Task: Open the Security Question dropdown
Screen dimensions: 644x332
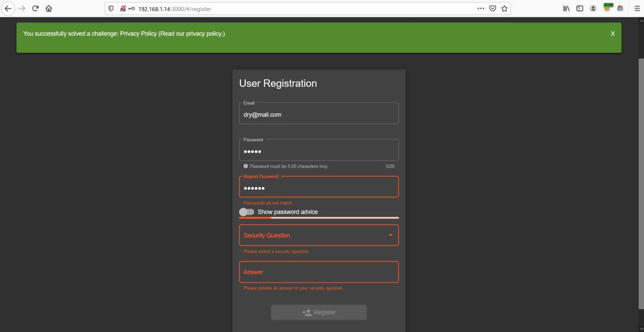Action: pyautogui.click(x=319, y=235)
